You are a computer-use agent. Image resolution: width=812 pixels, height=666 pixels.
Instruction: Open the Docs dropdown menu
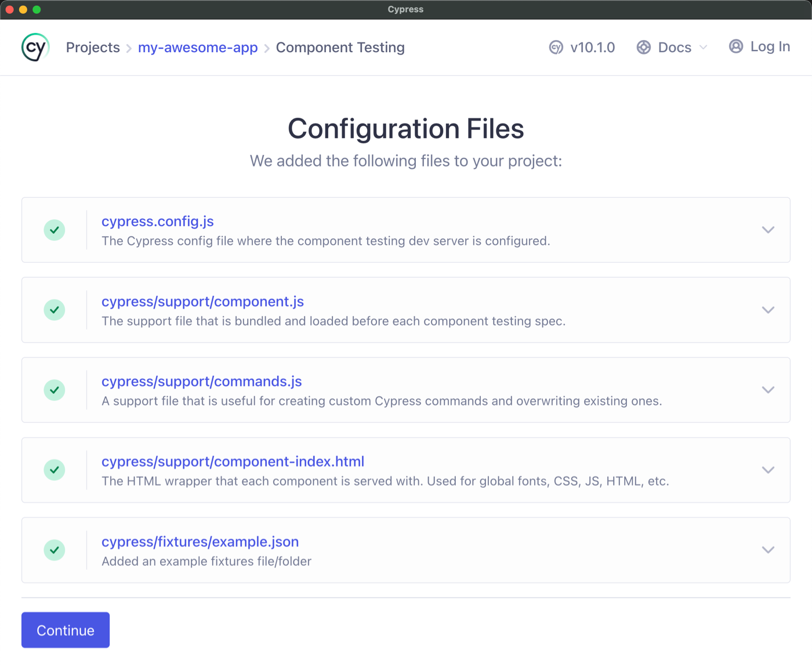pyautogui.click(x=675, y=47)
